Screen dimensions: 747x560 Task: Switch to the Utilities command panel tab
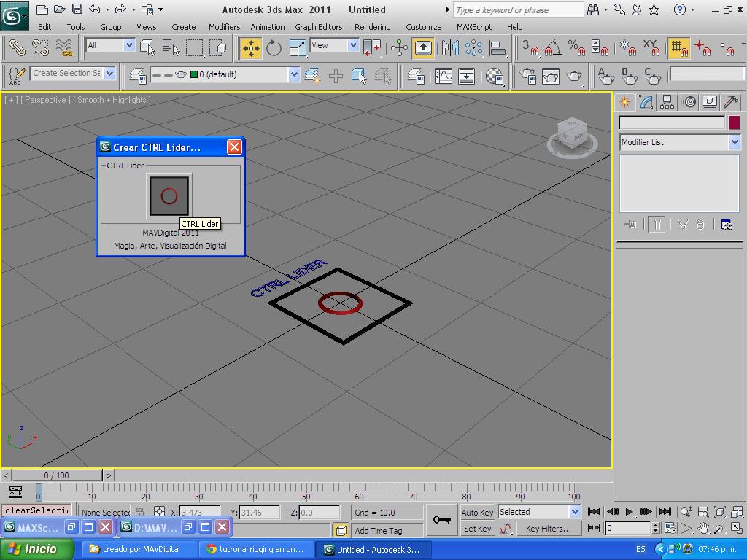(x=731, y=102)
